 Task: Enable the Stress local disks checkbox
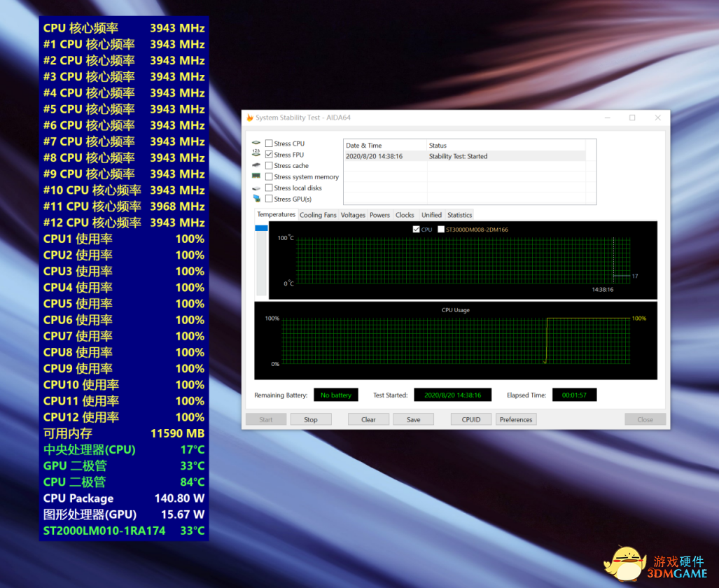[x=269, y=188]
